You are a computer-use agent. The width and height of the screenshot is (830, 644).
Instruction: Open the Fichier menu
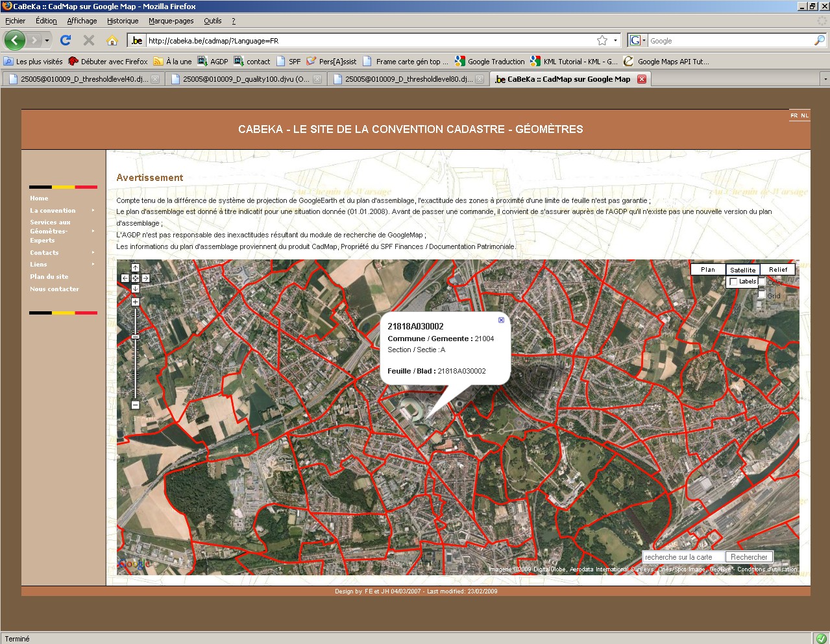[x=15, y=21]
